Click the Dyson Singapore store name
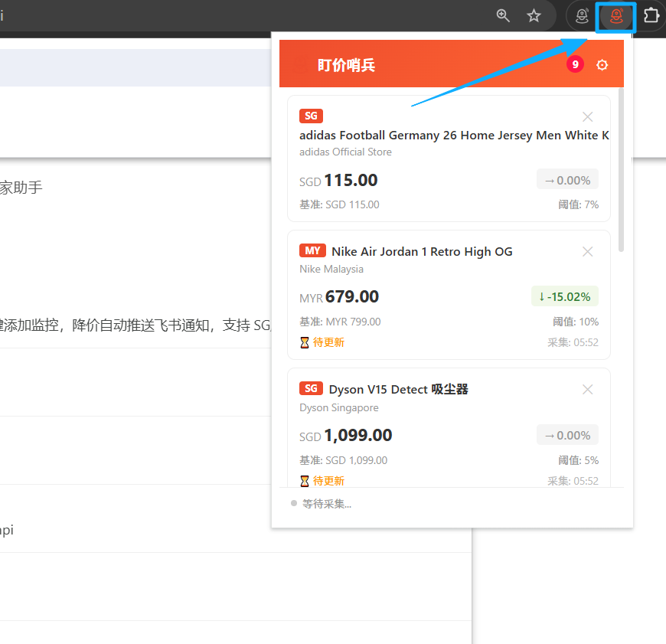This screenshot has height=644, width=666. 339,408
